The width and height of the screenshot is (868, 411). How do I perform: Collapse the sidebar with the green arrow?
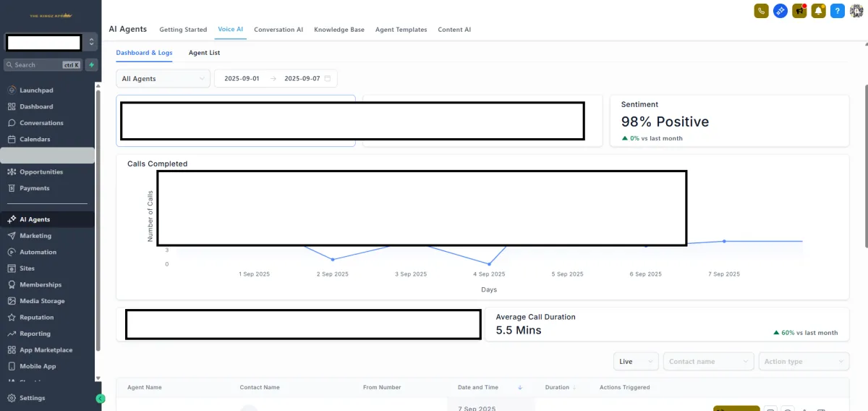(101, 399)
